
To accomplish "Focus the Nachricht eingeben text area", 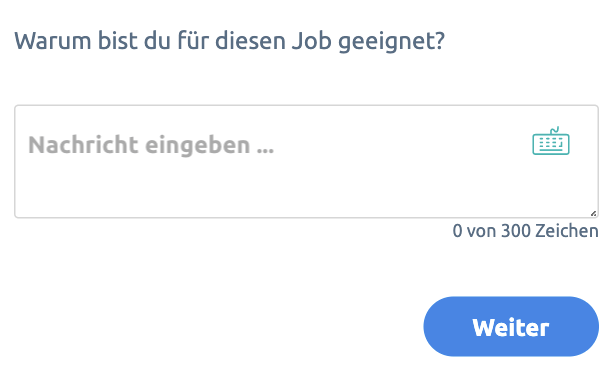I will coord(307,161).
